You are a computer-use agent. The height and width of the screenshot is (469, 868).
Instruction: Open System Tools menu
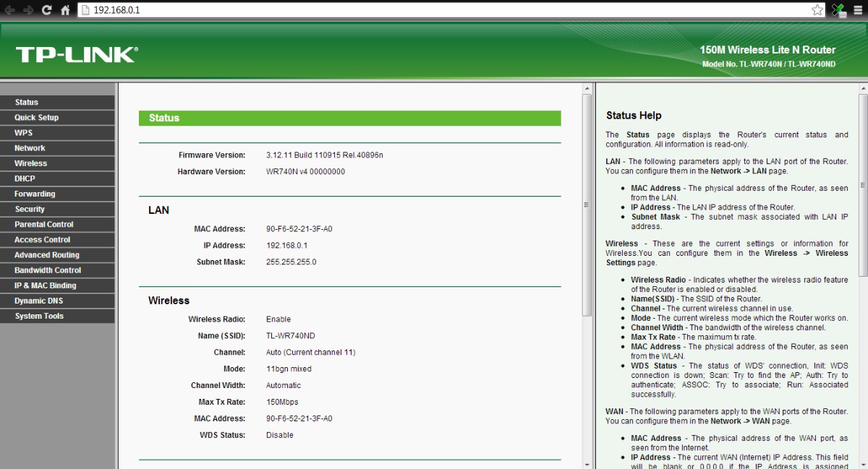click(x=57, y=316)
